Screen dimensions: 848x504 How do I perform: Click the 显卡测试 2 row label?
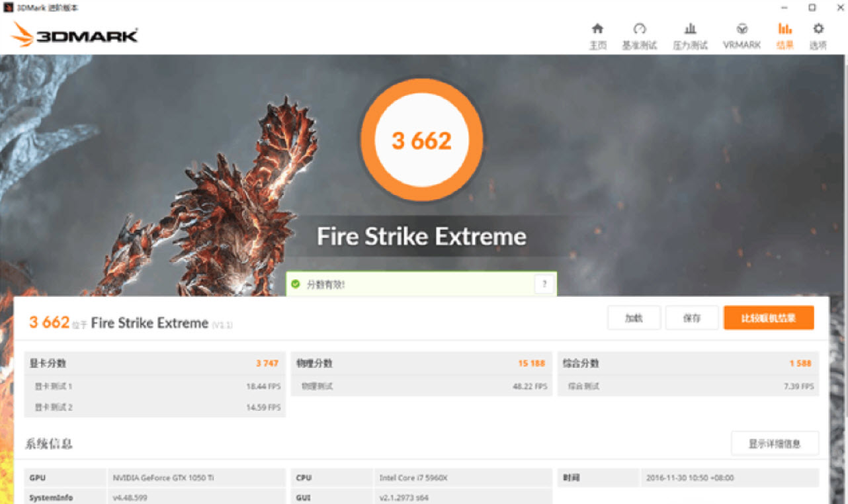coord(54,407)
